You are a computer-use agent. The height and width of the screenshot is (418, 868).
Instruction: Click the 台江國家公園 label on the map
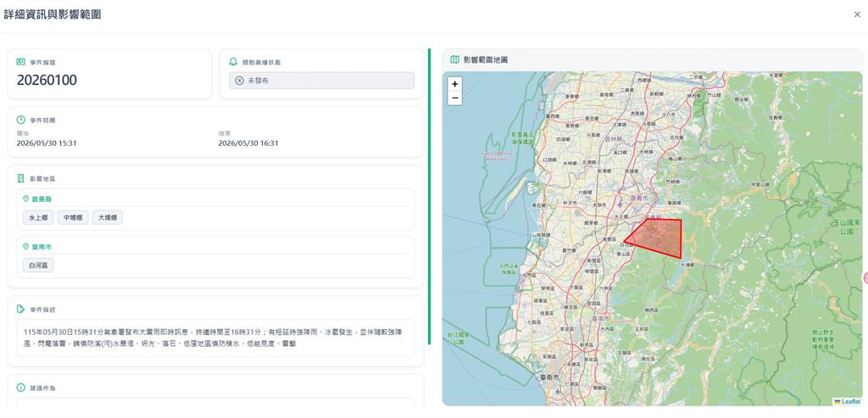(459, 338)
